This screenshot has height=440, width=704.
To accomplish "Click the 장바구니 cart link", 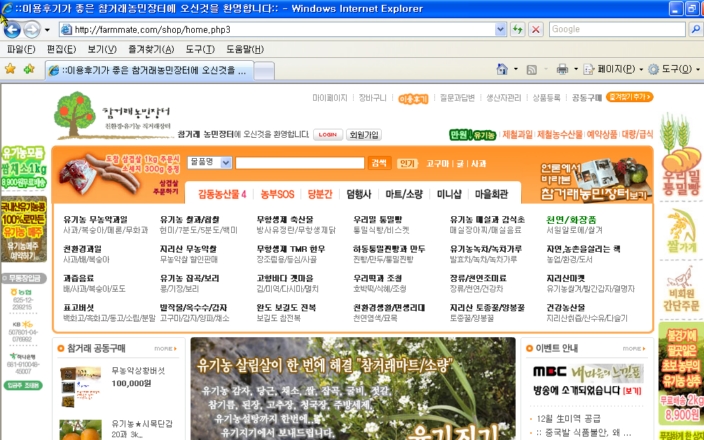I will (x=372, y=98).
